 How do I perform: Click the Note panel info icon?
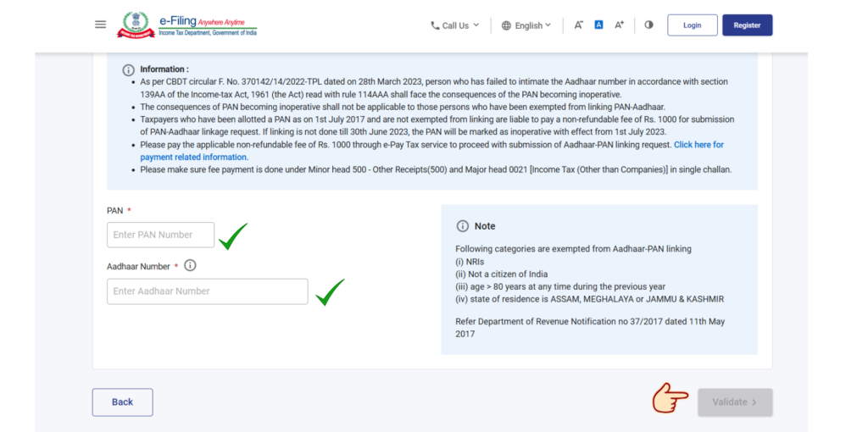(x=462, y=226)
